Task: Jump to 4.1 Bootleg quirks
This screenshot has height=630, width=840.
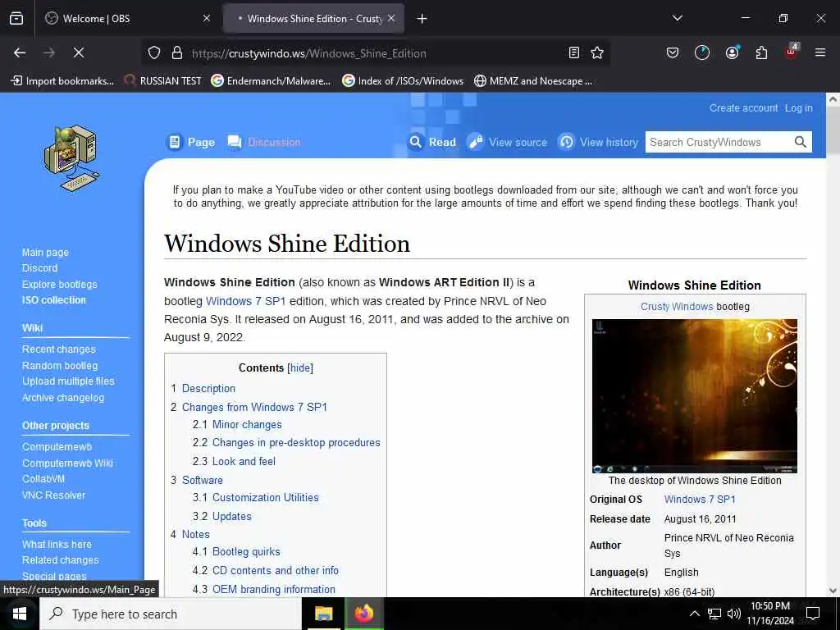Action: click(246, 552)
